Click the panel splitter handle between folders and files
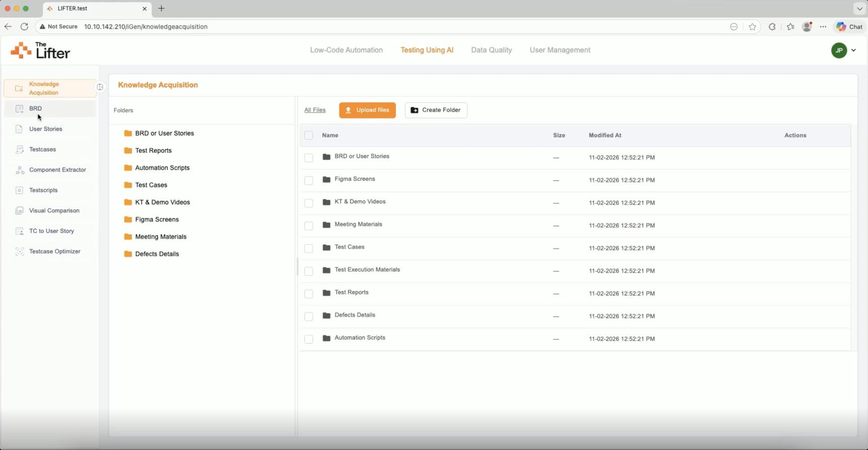868x450 pixels. [297, 267]
